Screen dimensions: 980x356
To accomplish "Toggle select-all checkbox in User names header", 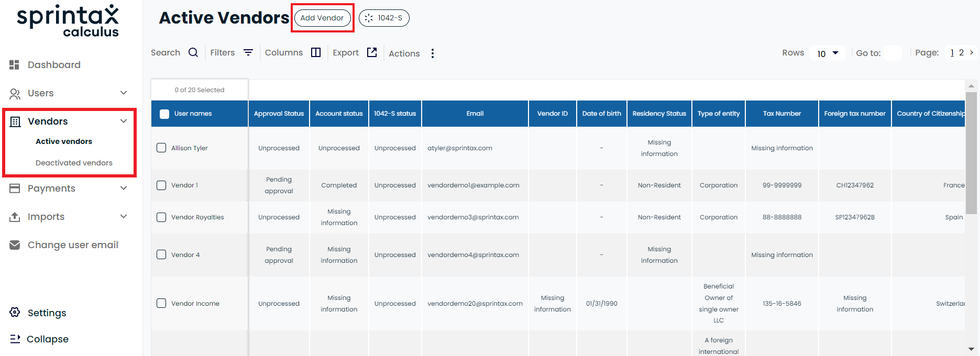I will point(164,114).
